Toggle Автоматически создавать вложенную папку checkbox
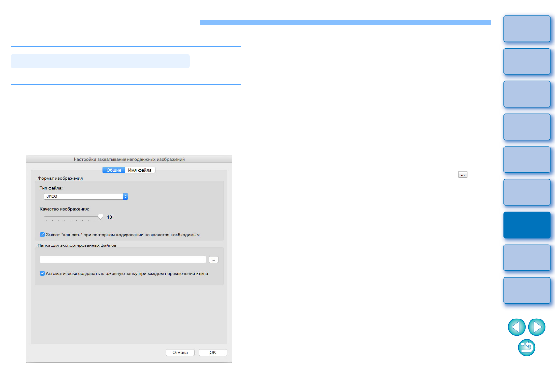The image size is (555, 392). click(x=42, y=273)
